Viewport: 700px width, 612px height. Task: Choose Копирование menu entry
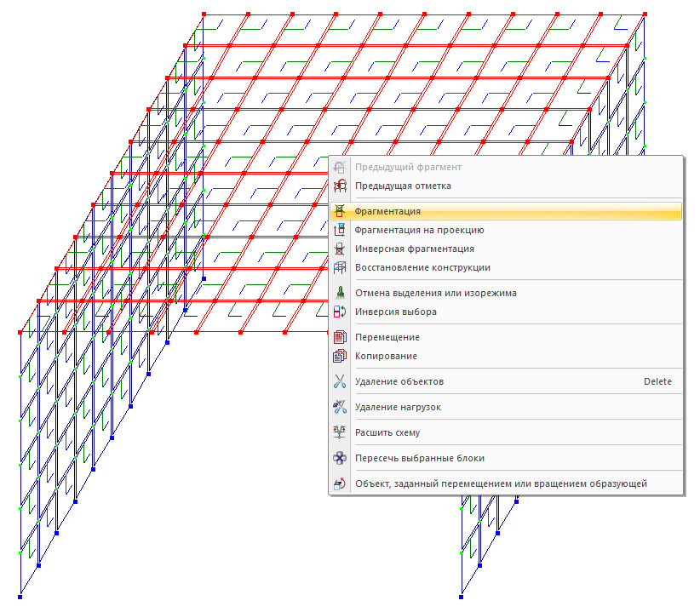[x=506, y=356]
